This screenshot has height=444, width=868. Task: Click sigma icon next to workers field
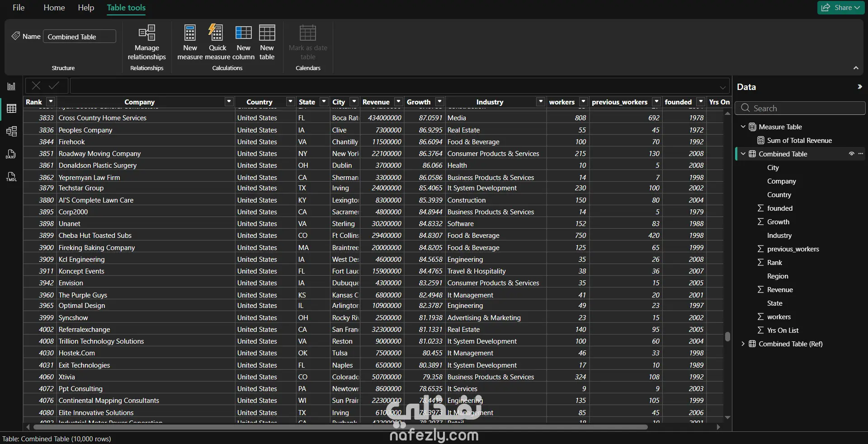click(x=761, y=316)
